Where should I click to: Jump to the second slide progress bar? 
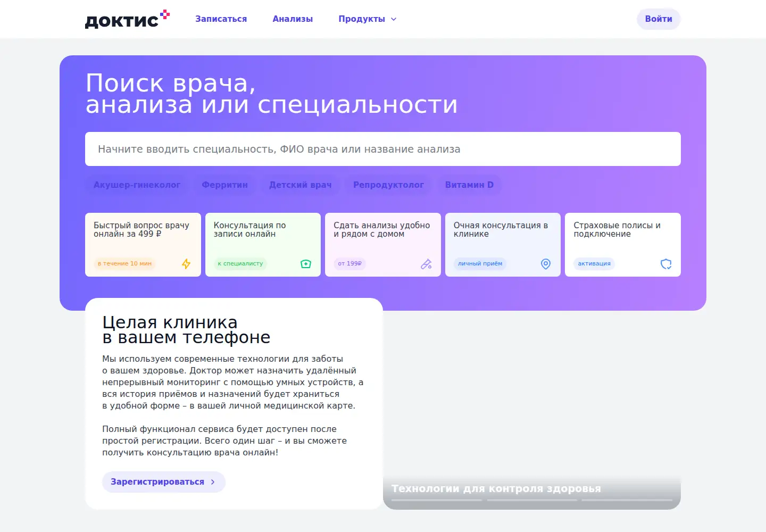(532, 500)
